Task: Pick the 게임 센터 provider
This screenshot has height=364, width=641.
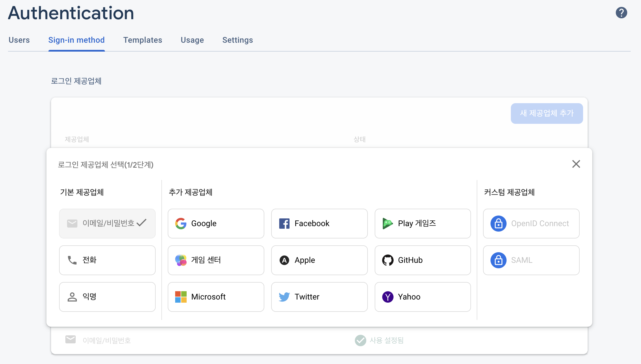Action: (x=216, y=260)
